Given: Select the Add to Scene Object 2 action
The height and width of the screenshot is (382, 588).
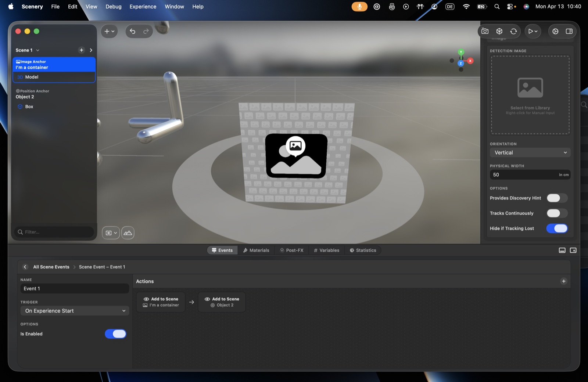Looking at the screenshot, I should (x=222, y=302).
